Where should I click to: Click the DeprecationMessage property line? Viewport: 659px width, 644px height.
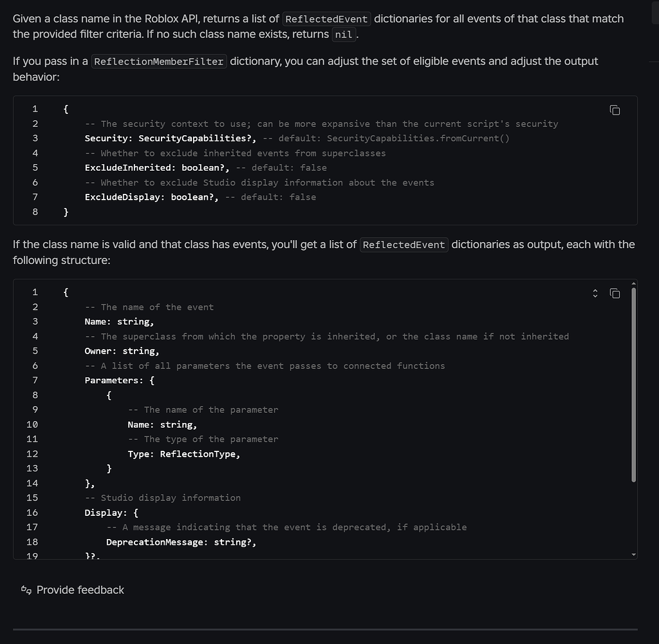click(181, 542)
